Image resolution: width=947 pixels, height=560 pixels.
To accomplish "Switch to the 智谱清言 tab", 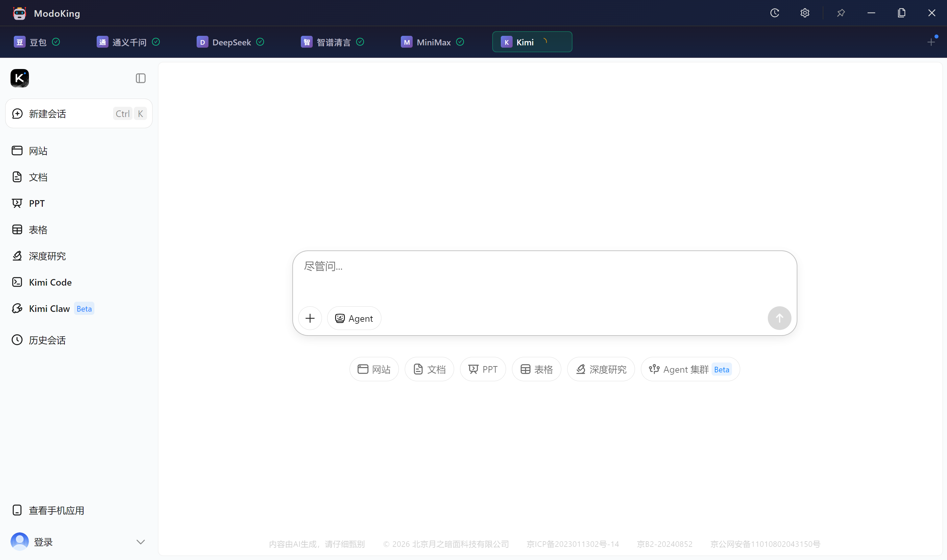I will [332, 42].
